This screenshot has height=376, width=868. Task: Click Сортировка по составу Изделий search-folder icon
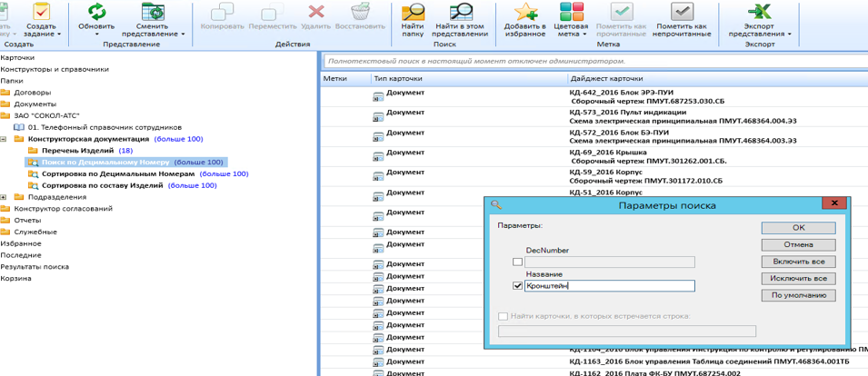click(x=33, y=185)
